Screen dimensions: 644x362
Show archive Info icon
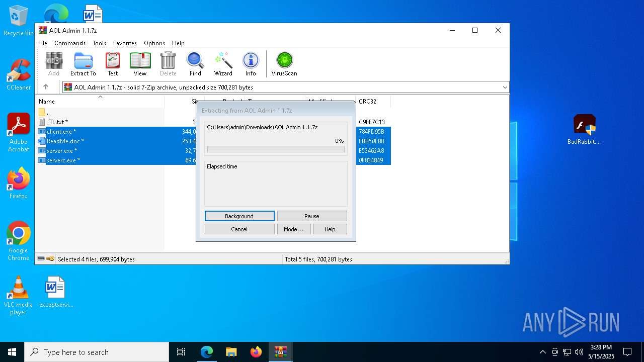click(x=251, y=64)
